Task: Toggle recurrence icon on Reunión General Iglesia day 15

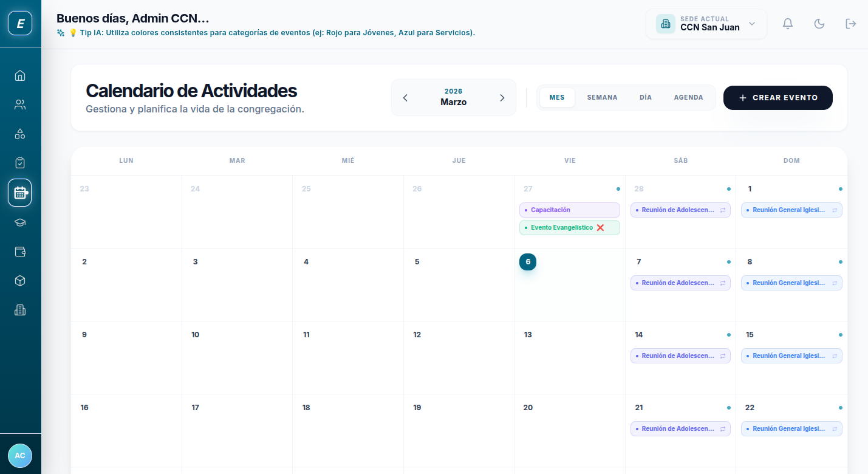Action: [x=835, y=355]
